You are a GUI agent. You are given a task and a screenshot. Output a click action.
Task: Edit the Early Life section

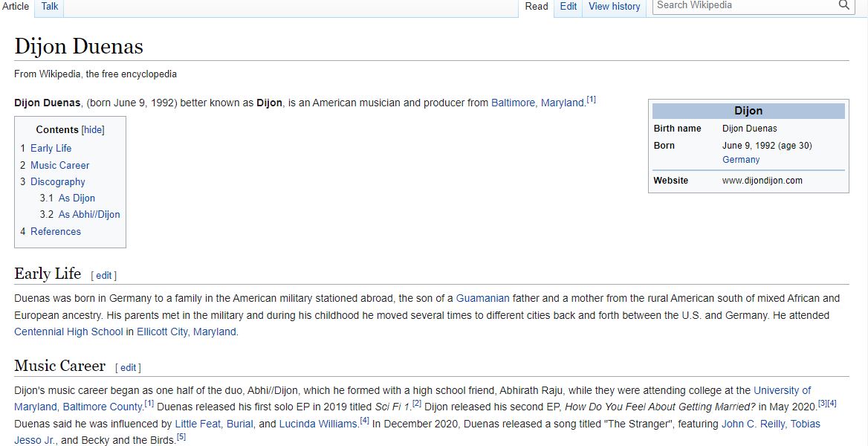point(103,275)
